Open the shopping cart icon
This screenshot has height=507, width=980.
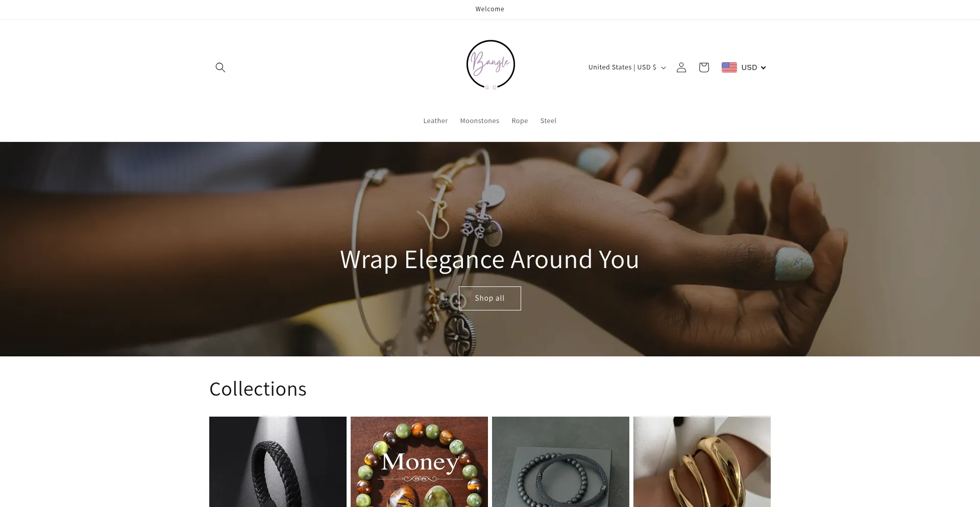(x=704, y=67)
